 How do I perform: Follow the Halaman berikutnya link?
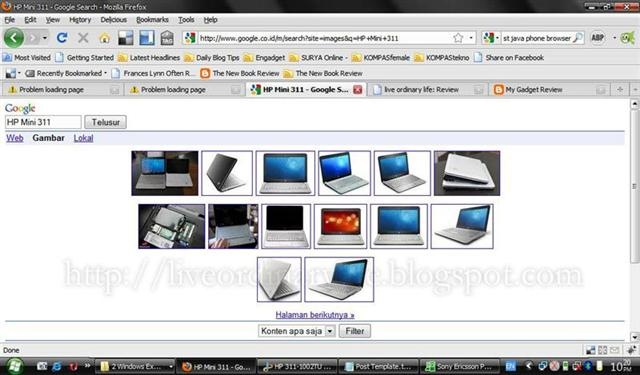click(315, 315)
